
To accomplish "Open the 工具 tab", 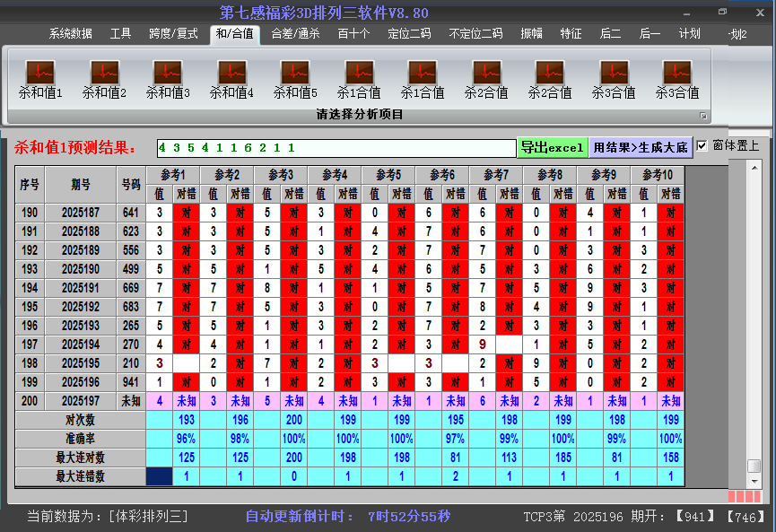I will click(120, 34).
